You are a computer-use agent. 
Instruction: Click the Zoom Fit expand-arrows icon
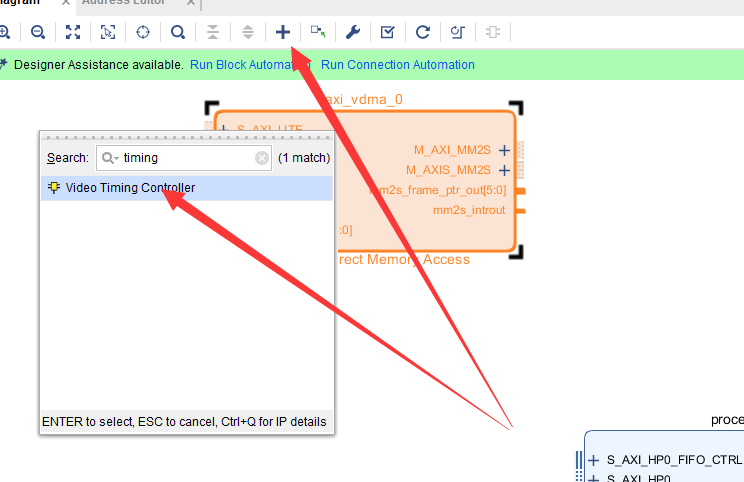click(x=73, y=32)
